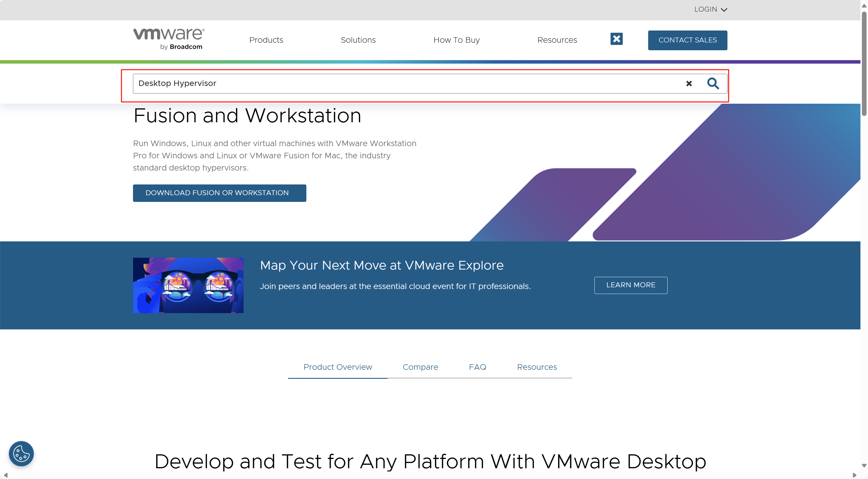
Task: Open the How To Buy menu
Action: [456, 40]
